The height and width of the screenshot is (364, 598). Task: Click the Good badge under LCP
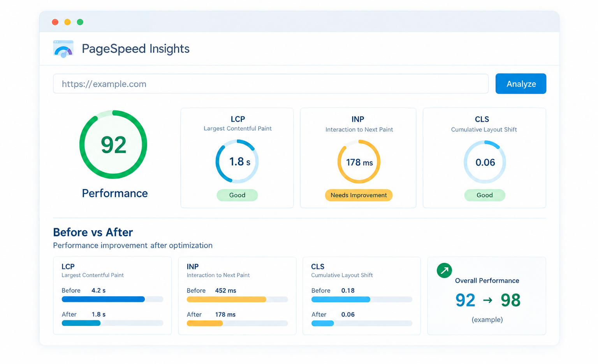(x=237, y=195)
